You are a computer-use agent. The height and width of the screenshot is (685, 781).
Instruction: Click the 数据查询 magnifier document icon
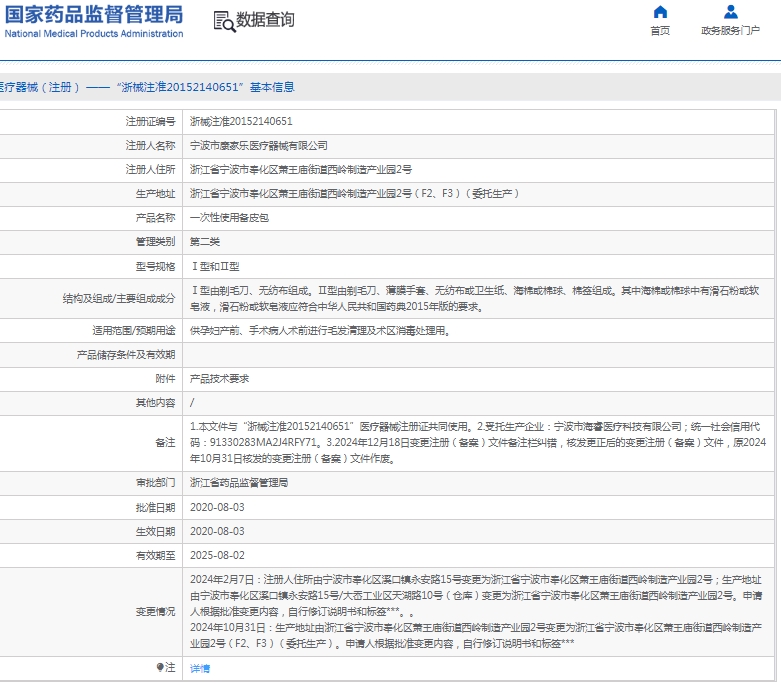pos(224,21)
